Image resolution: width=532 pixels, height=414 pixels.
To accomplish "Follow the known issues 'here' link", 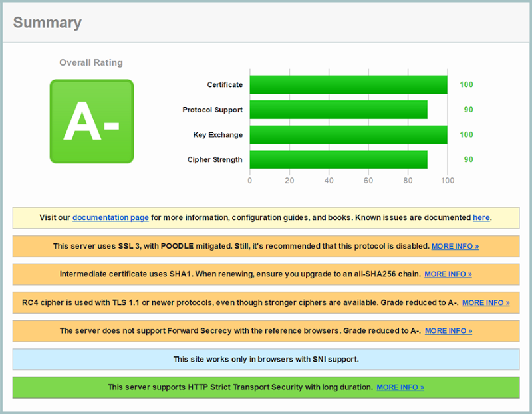I will [481, 217].
